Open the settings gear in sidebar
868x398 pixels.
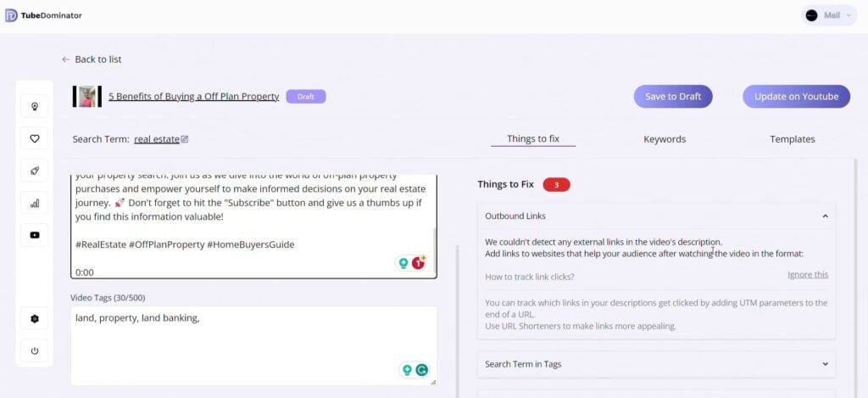click(x=34, y=319)
